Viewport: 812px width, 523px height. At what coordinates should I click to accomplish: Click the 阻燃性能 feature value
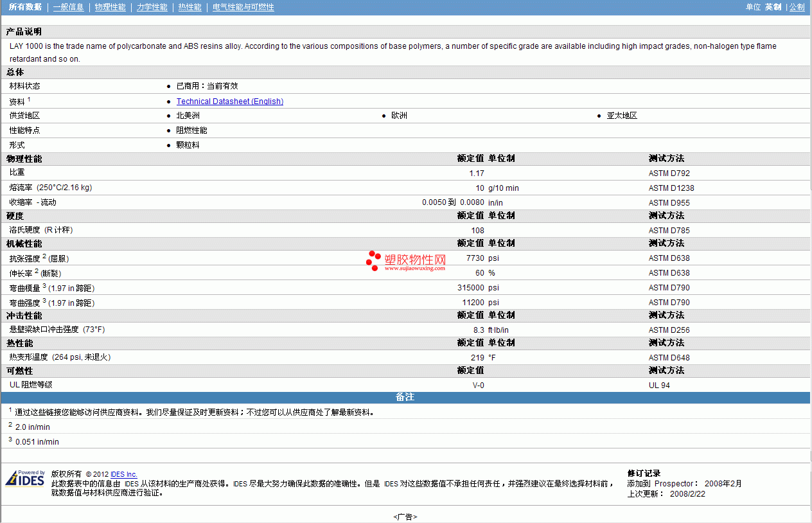point(191,130)
